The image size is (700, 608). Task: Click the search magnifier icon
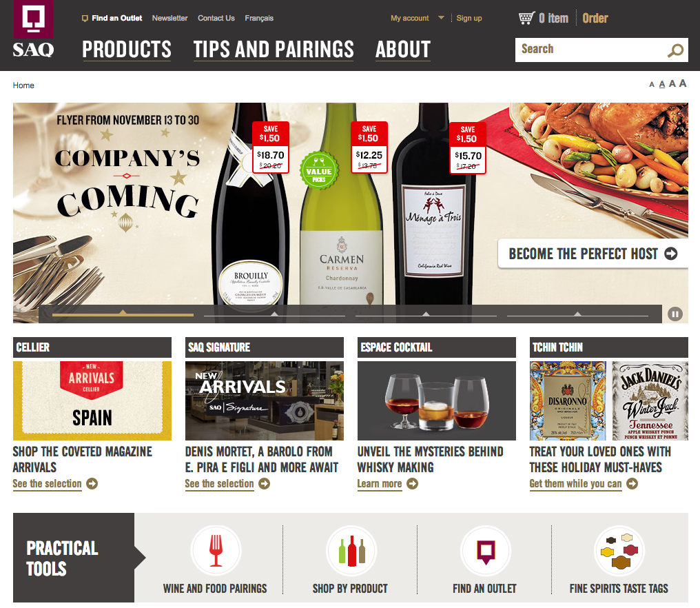pyautogui.click(x=675, y=50)
